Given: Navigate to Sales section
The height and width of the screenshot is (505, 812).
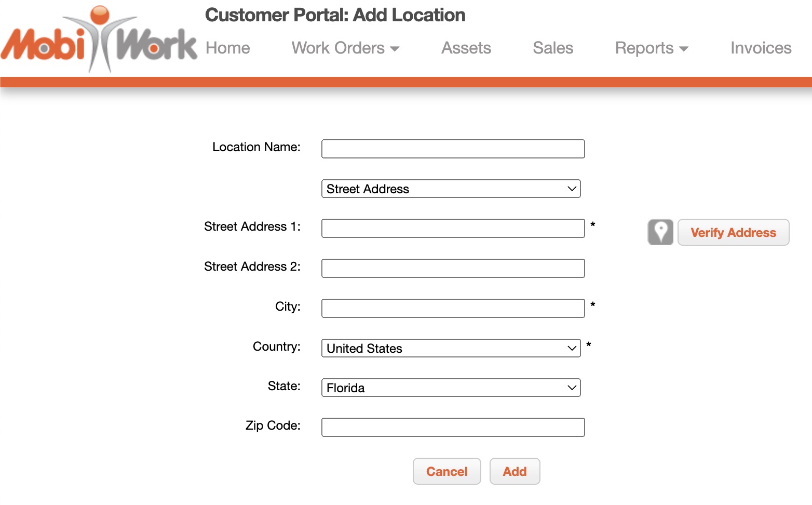Looking at the screenshot, I should pos(552,48).
